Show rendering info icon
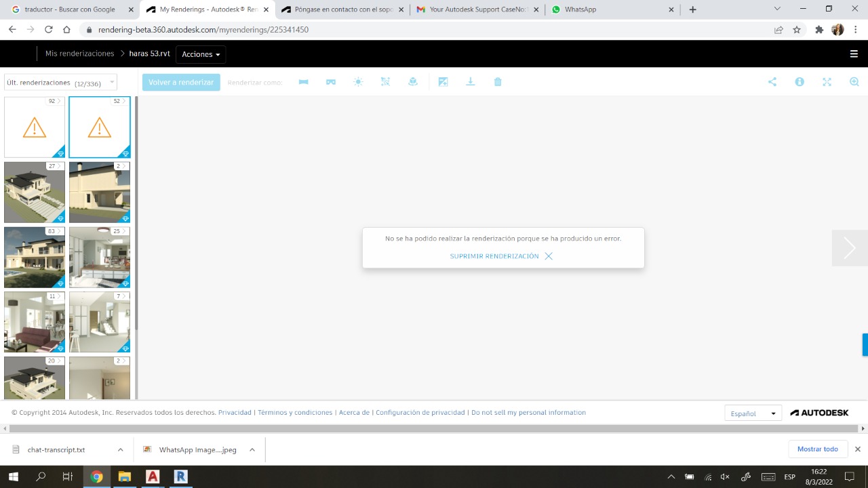The height and width of the screenshot is (488, 868). (800, 82)
